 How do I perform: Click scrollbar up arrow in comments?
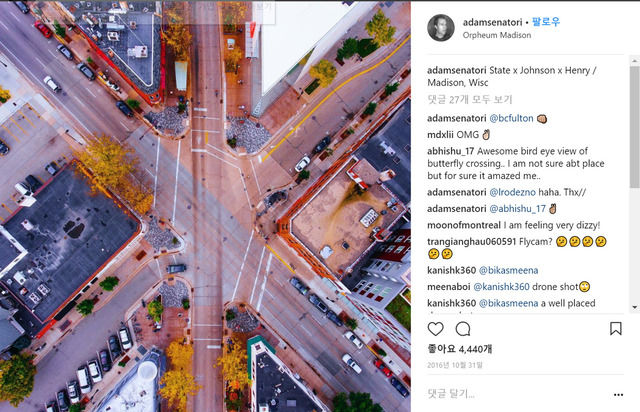pyautogui.click(x=635, y=61)
